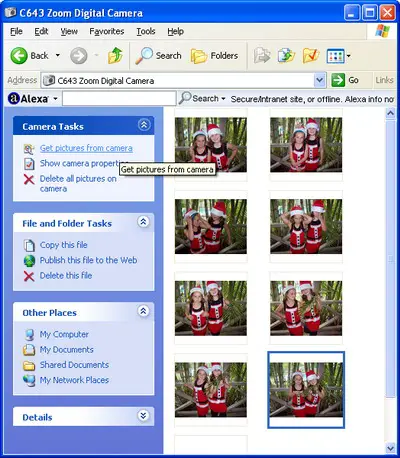Expand the Details panel
This screenshot has width=400, height=458.
click(143, 416)
